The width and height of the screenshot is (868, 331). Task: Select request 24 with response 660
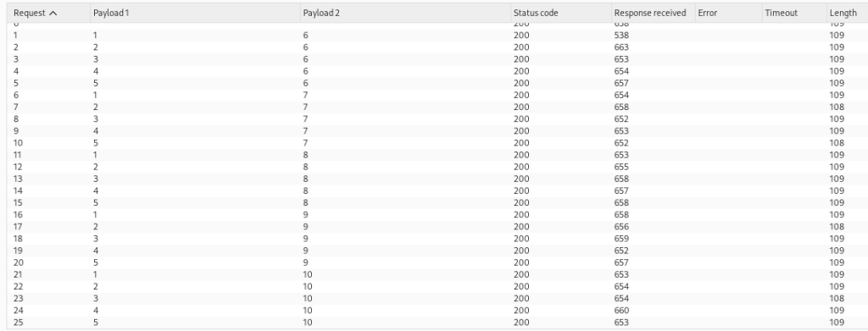click(437, 311)
